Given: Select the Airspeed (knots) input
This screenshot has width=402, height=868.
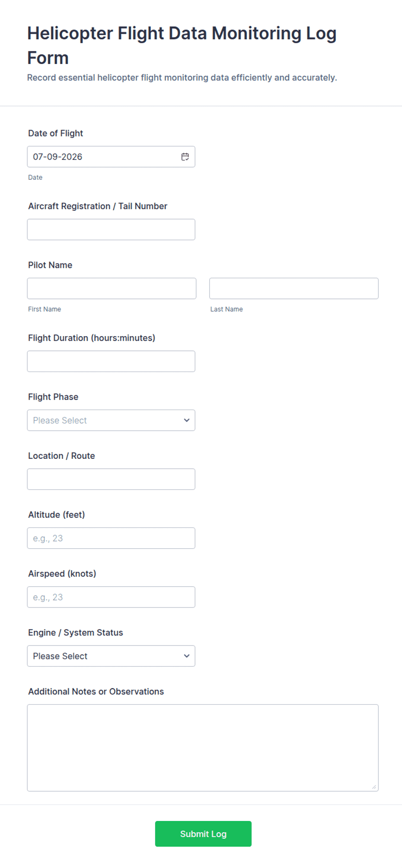Looking at the screenshot, I should [x=111, y=597].
